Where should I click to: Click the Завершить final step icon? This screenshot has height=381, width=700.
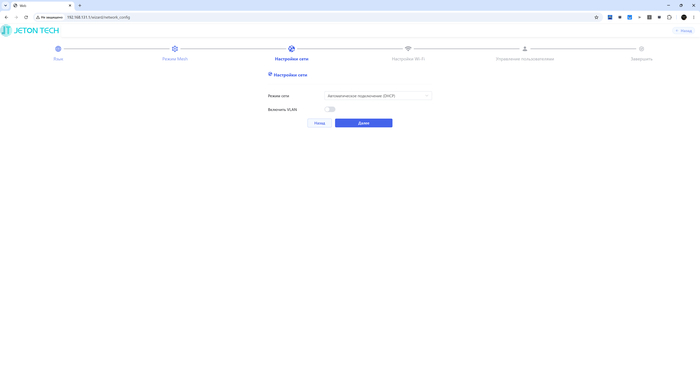pyautogui.click(x=642, y=49)
